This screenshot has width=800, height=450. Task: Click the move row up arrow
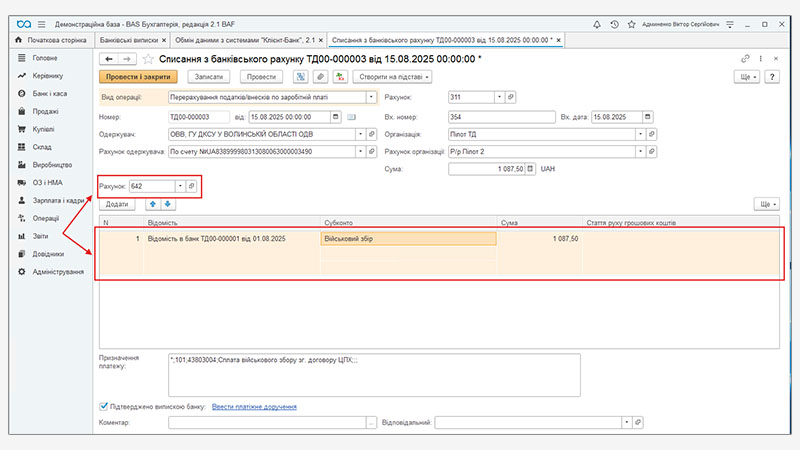152,204
